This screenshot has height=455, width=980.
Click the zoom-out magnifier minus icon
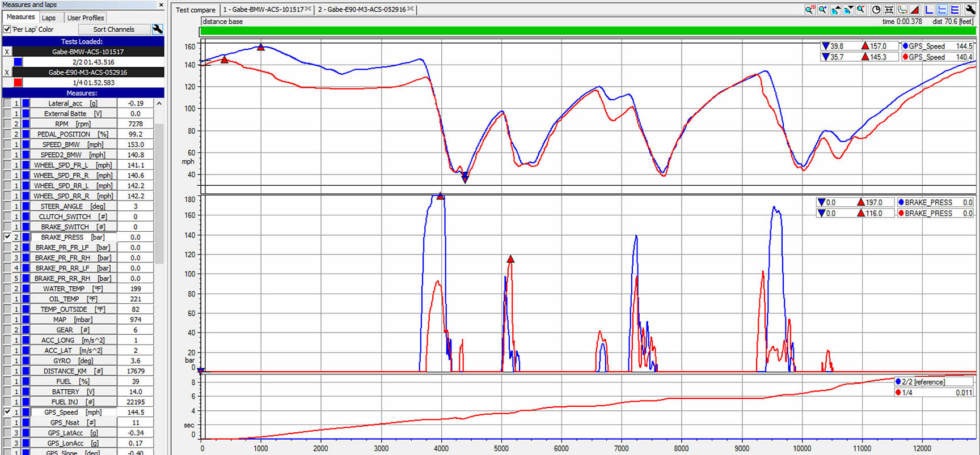pos(861,10)
